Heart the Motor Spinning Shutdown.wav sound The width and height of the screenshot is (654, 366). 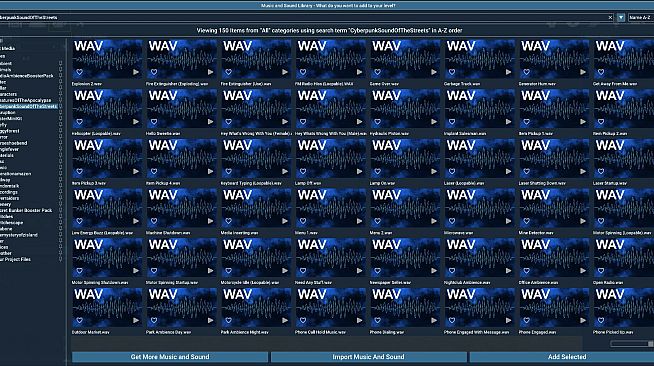pyautogui.click(x=79, y=271)
